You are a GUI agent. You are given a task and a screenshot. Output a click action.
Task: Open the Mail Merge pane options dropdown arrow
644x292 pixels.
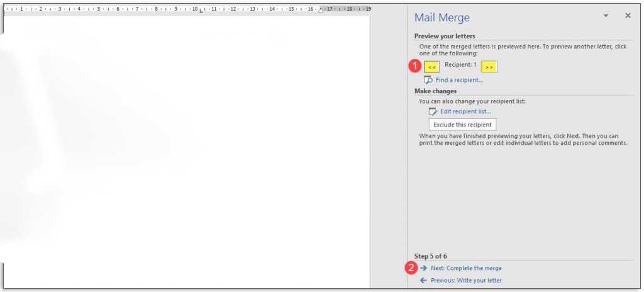pos(606,16)
